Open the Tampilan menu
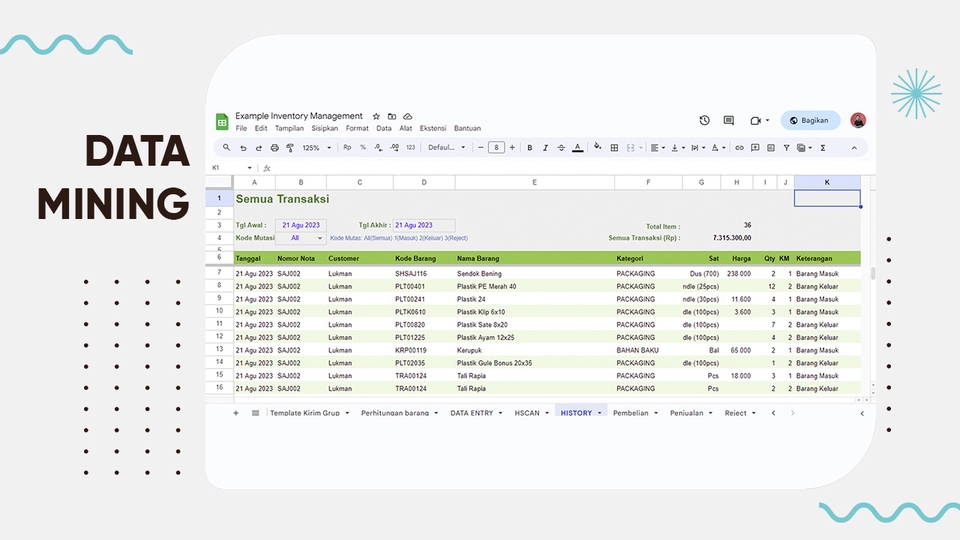The width and height of the screenshot is (960, 540). tap(289, 129)
